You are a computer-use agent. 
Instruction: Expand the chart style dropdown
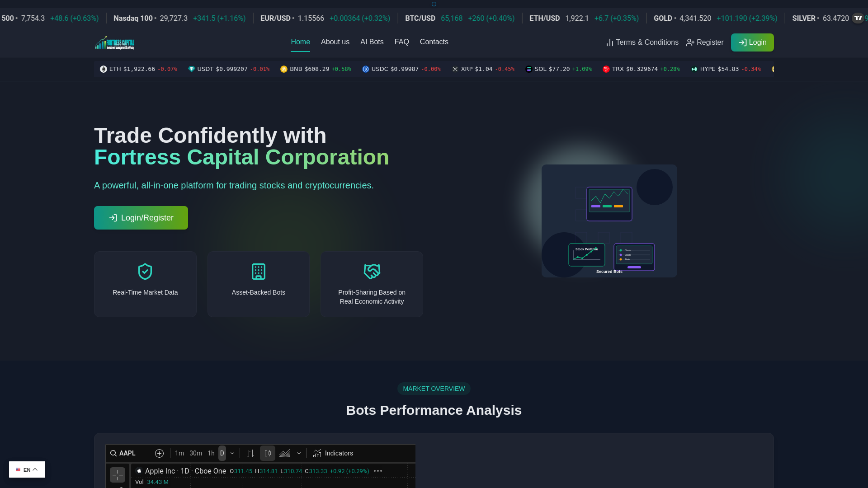tap(299, 453)
